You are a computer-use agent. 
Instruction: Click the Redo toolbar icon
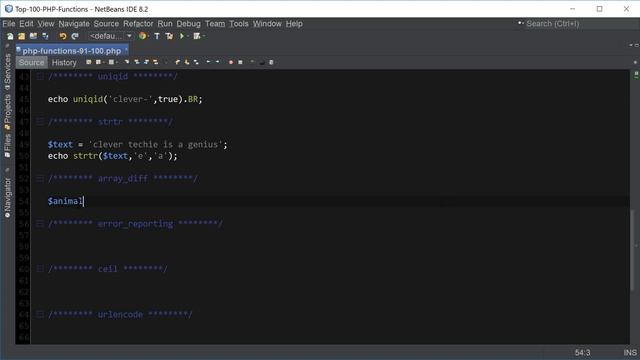(x=75, y=36)
